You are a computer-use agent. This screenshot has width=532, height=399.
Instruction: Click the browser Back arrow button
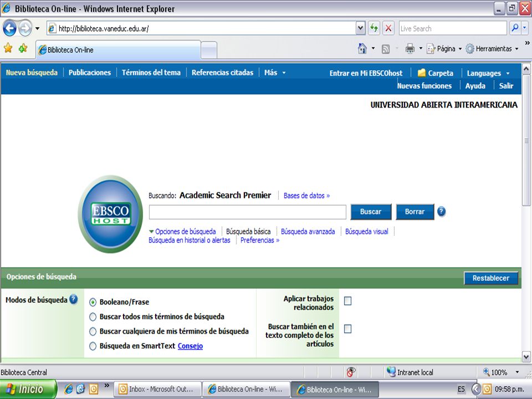pyautogui.click(x=9, y=28)
